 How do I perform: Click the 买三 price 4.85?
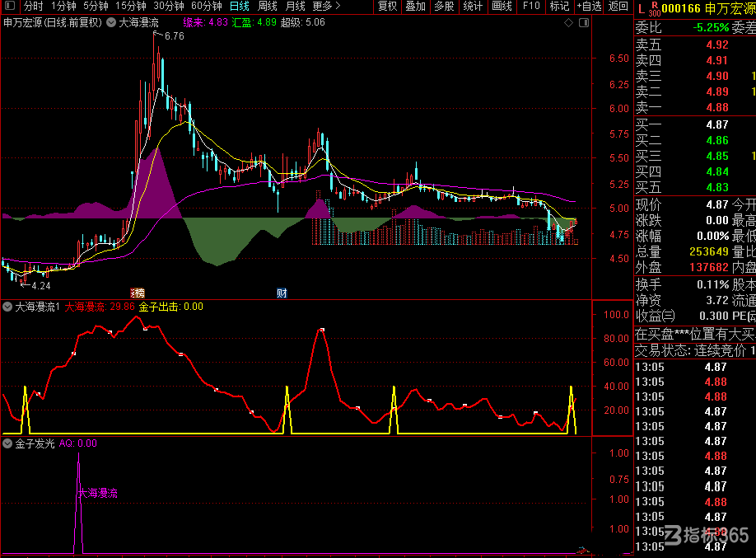(717, 157)
